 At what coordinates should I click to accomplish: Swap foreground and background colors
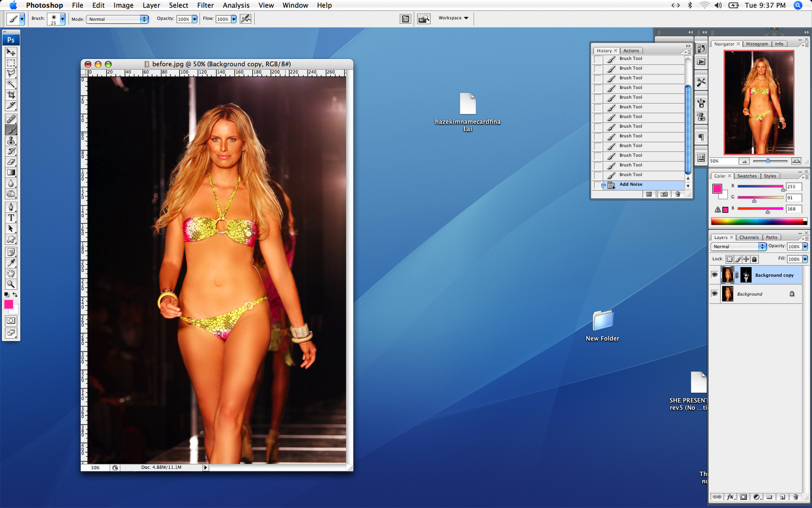[x=15, y=295]
